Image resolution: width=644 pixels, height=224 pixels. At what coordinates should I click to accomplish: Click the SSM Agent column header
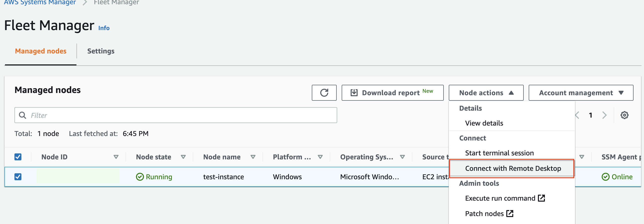(x=621, y=157)
